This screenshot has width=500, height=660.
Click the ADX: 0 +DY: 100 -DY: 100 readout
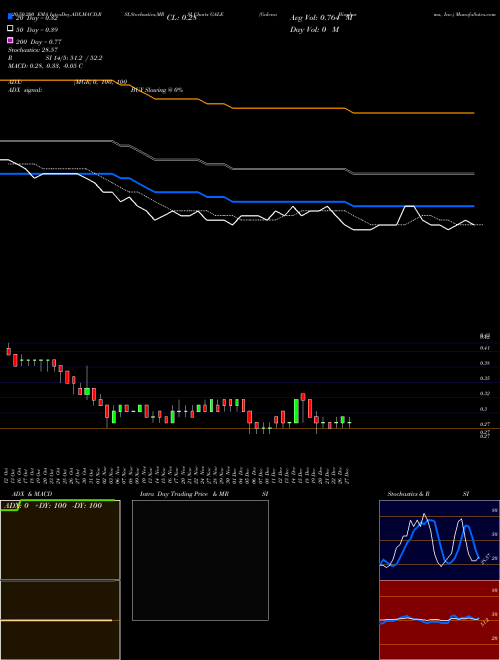(53, 506)
